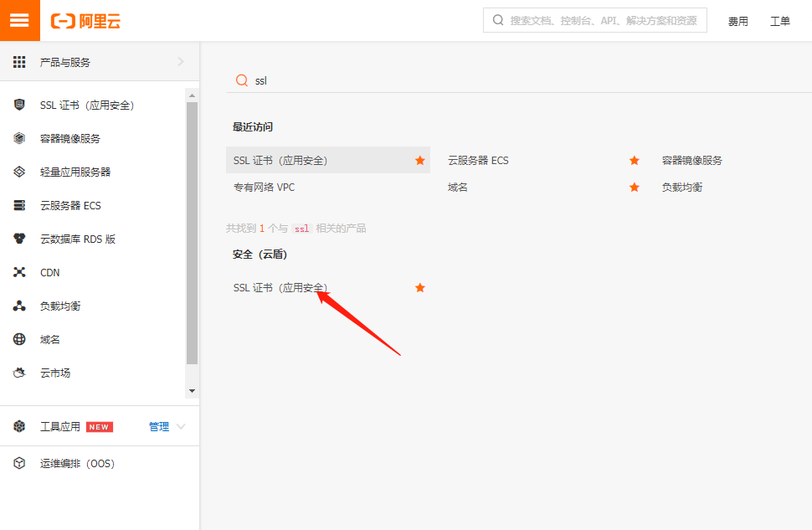Toggle favorite star beside 云服务器 ECS
This screenshot has width=812, height=530.
[635, 161]
